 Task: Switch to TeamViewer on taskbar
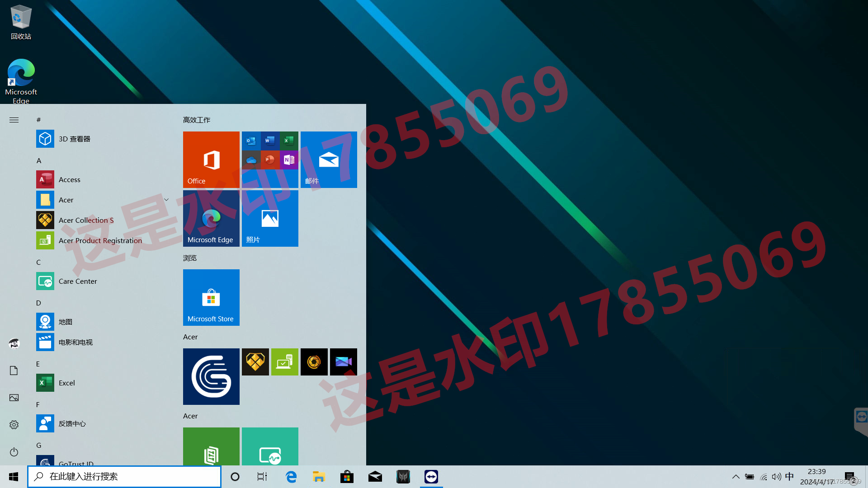coord(431,477)
